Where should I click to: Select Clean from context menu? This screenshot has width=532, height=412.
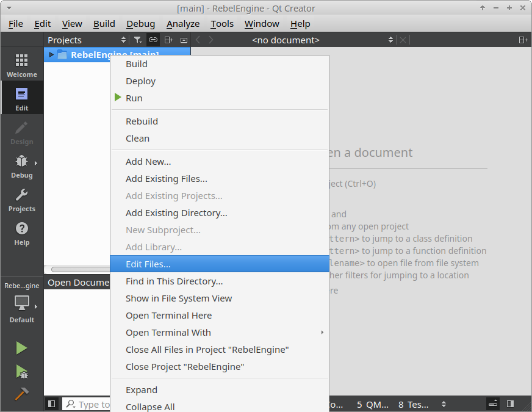tap(220, 139)
